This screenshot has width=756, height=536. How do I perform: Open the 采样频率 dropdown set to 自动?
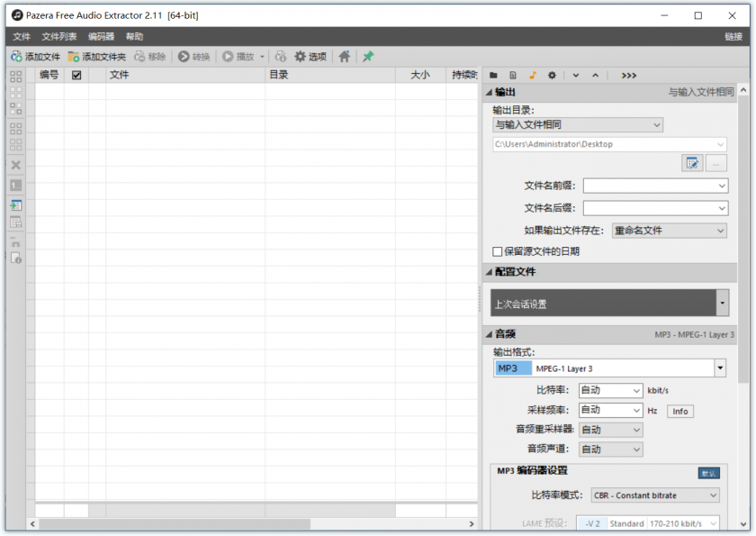(610, 410)
